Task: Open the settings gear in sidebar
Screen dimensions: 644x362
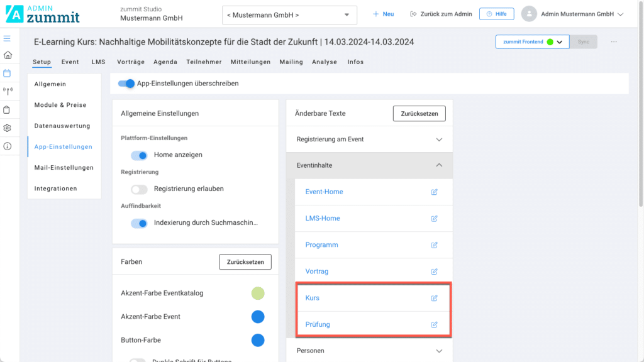Action: pyautogui.click(x=8, y=128)
